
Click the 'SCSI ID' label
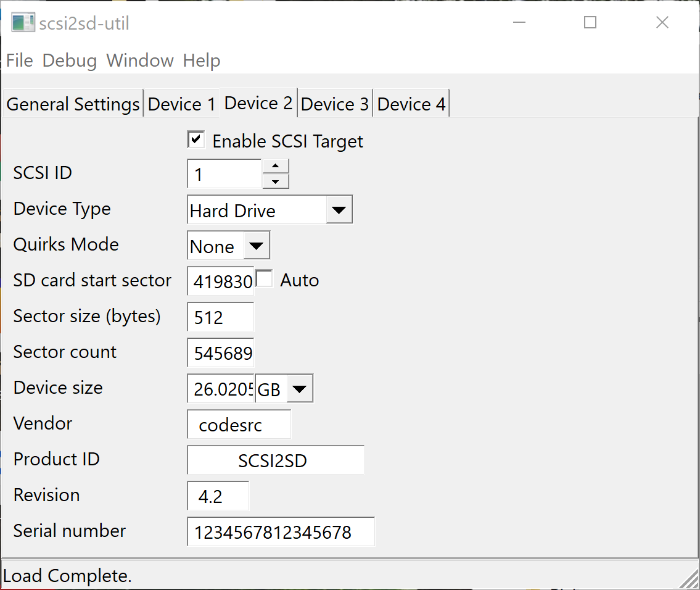(x=43, y=173)
